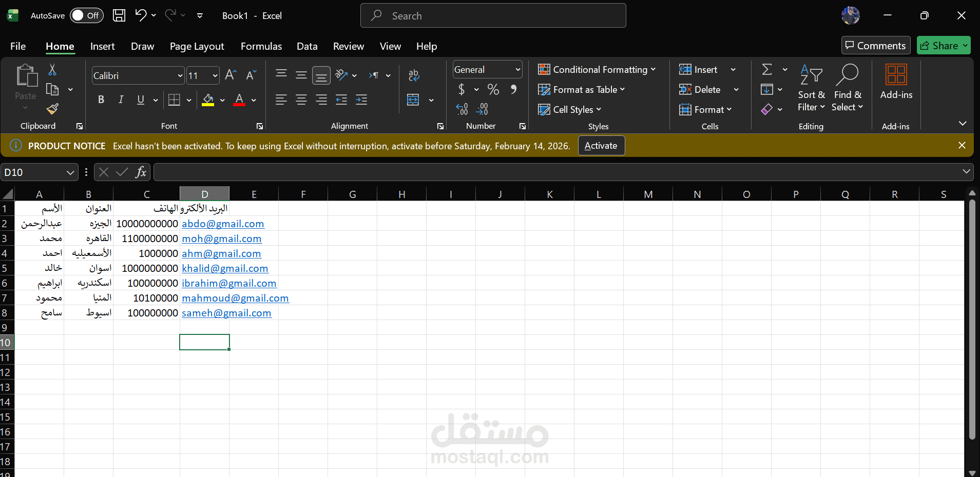The image size is (980, 477).
Task: Collapse the ribbon with chevron
Action: tap(963, 123)
